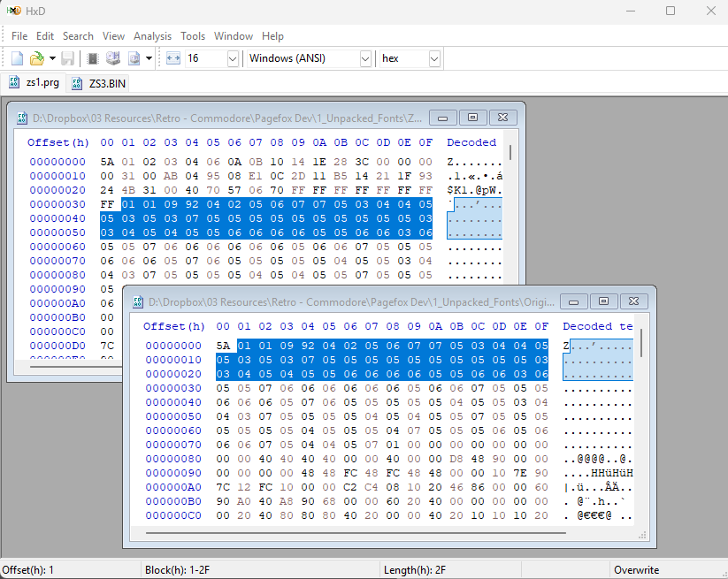Switch to the ZS3.BIN tab

[x=105, y=82]
